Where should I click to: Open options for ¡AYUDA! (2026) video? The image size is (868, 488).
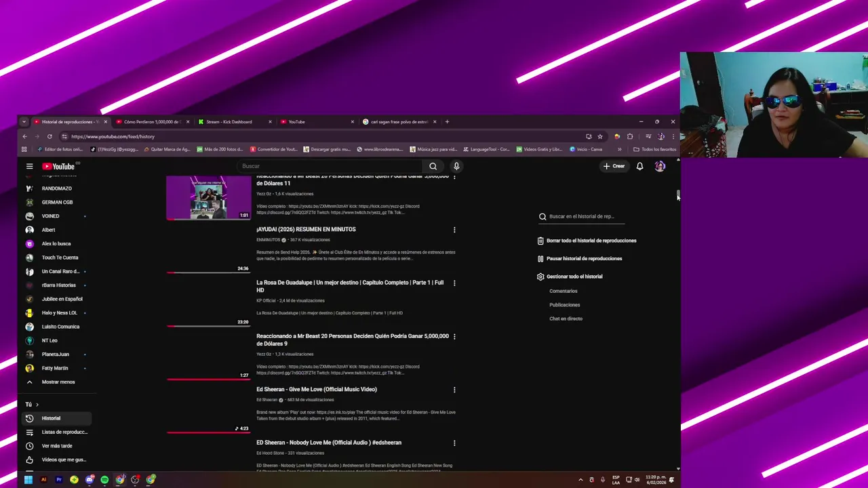[454, 230]
